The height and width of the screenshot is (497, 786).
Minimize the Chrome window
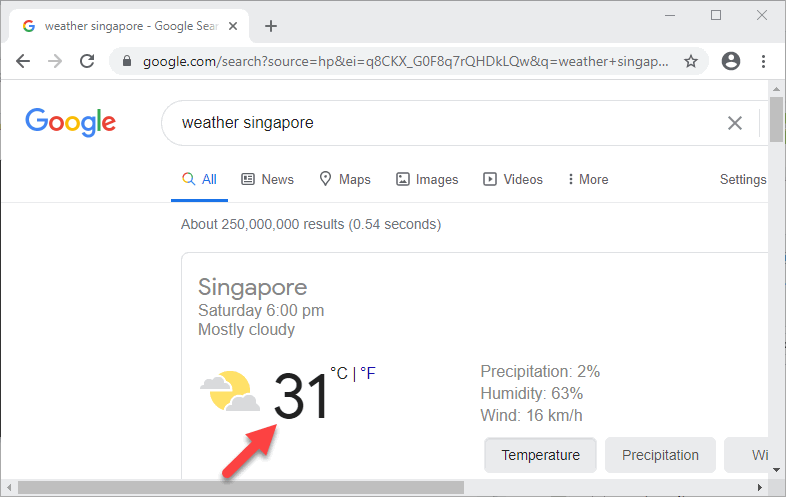[670, 16]
